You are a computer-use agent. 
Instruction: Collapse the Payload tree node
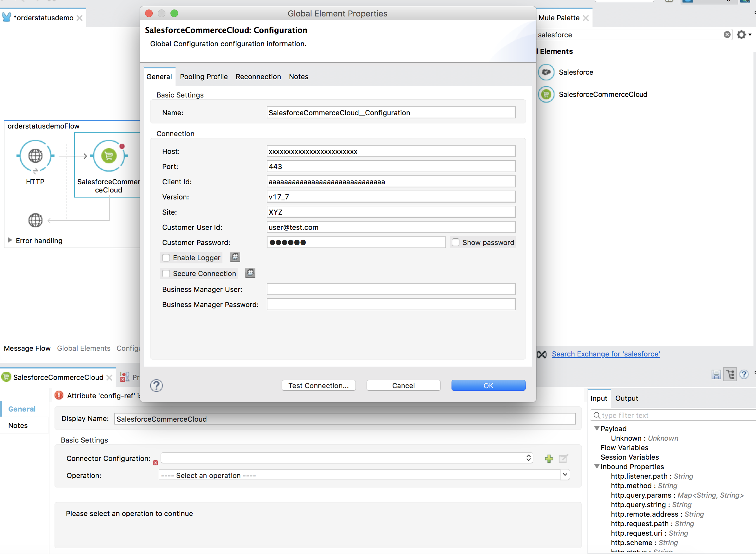coord(597,428)
